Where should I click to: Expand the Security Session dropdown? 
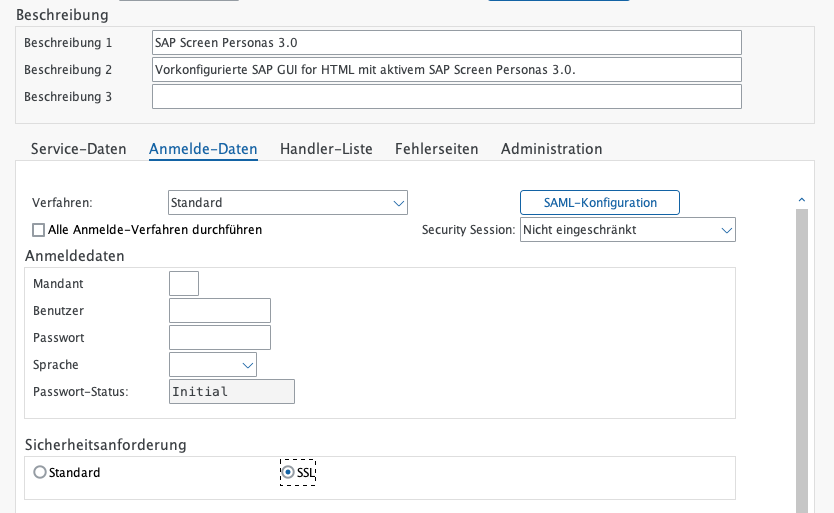point(628,230)
